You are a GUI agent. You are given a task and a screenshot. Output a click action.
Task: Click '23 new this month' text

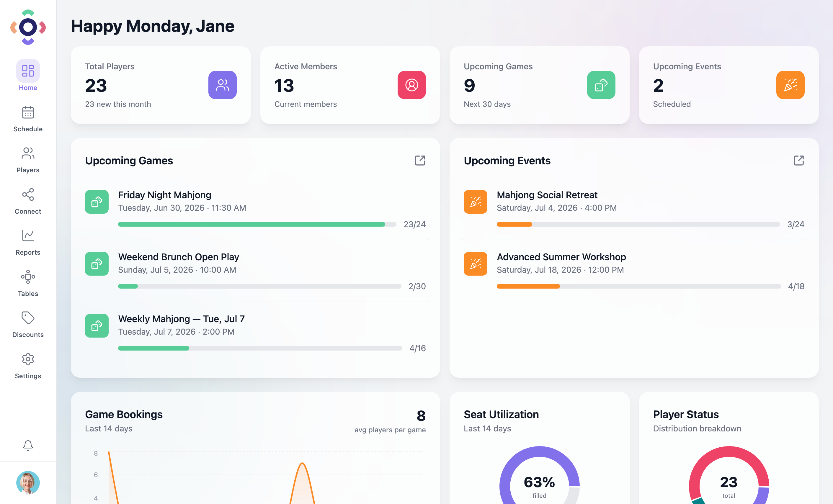click(118, 104)
